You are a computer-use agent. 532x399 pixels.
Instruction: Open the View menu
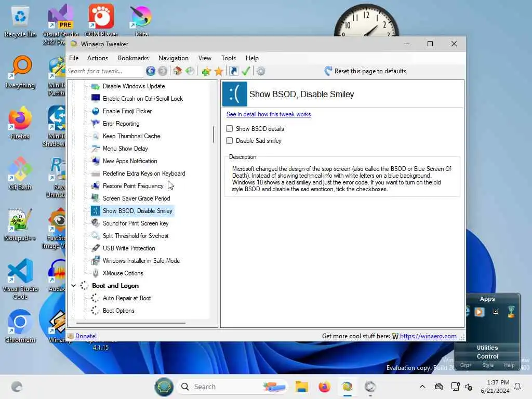[205, 58]
